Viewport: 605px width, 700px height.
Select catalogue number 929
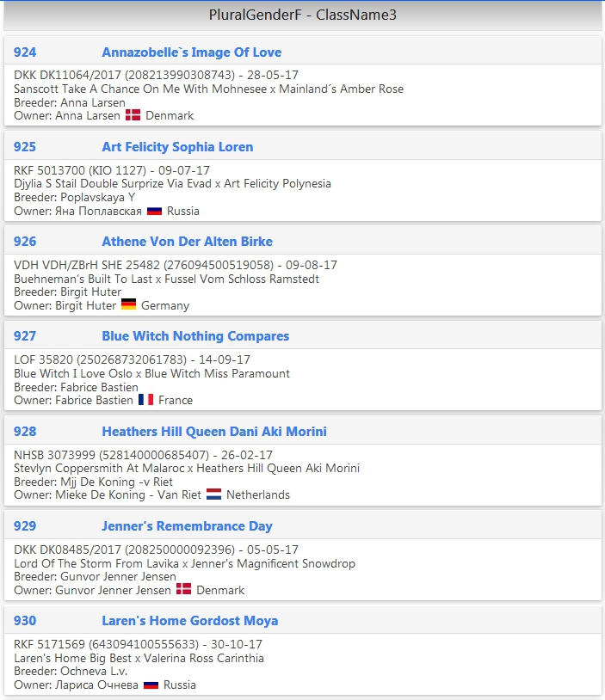[25, 526]
